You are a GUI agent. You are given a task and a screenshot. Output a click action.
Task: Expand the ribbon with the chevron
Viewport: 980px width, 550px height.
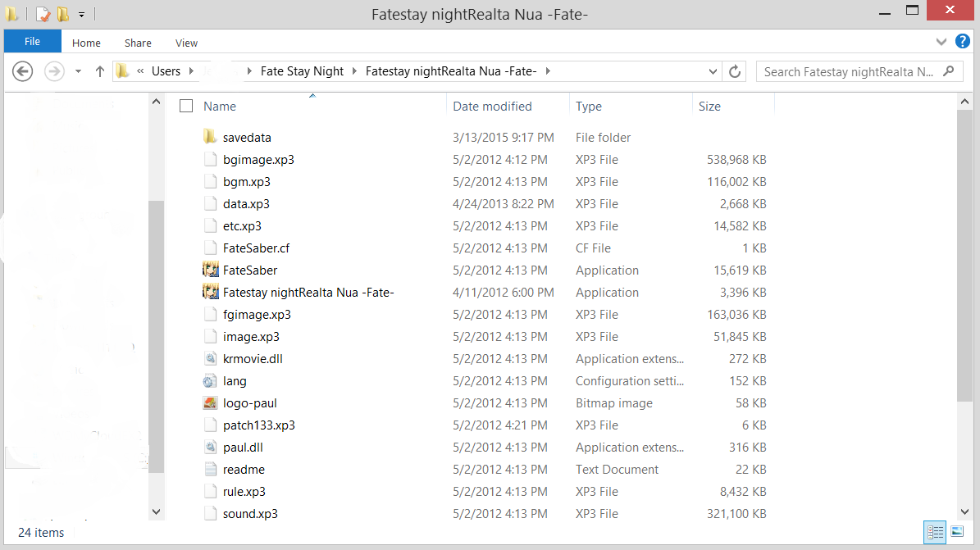[941, 42]
